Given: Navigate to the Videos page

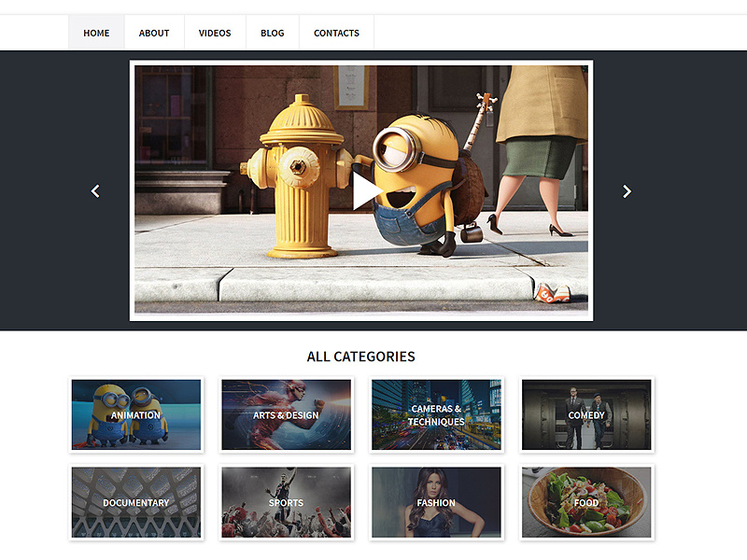Looking at the screenshot, I should (x=215, y=33).
